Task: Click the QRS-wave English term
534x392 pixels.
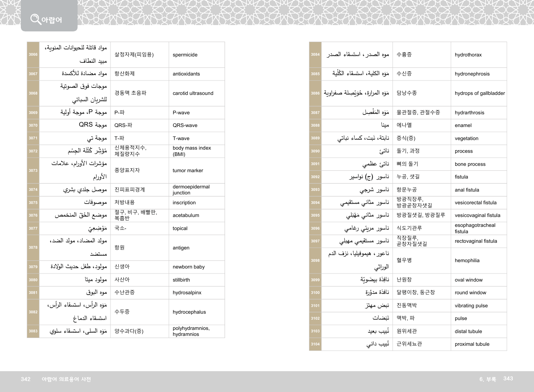Action: (x=185, y=126)
